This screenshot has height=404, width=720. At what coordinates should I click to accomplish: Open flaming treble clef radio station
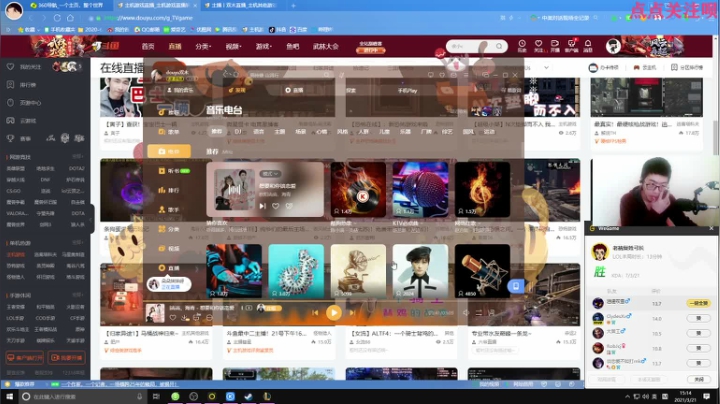click(482, 189)
